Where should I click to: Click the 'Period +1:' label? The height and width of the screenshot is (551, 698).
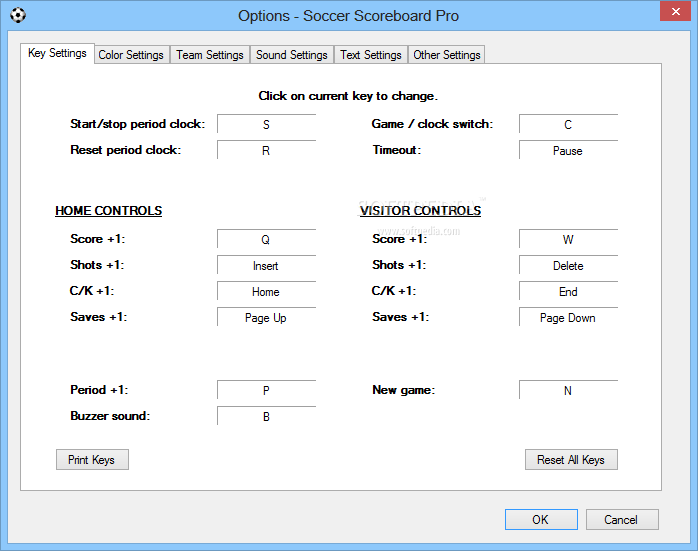coord(99,390)
